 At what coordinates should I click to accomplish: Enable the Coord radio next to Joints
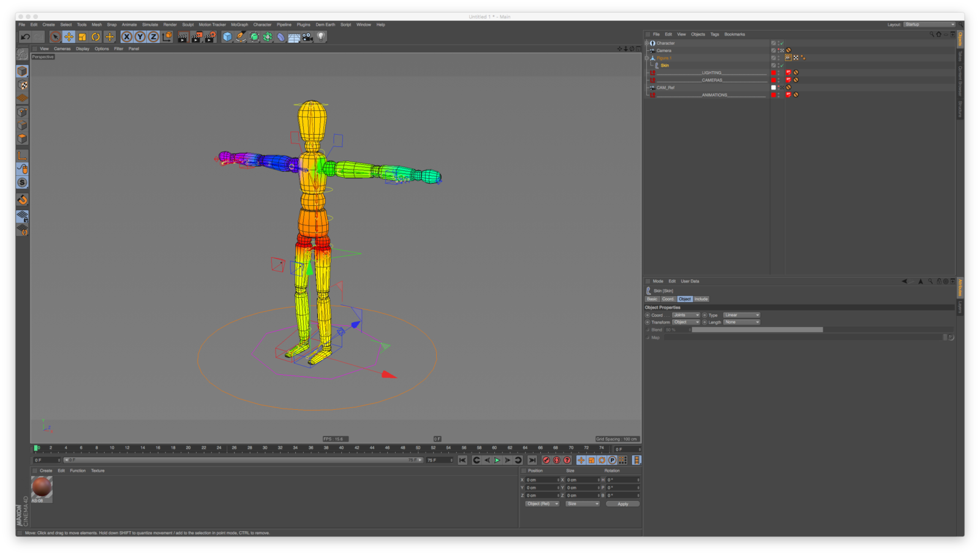click(x=648, y=315)
